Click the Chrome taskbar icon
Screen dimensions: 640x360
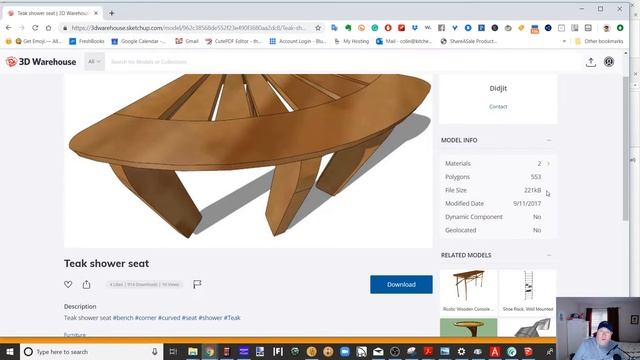point(209,351)
